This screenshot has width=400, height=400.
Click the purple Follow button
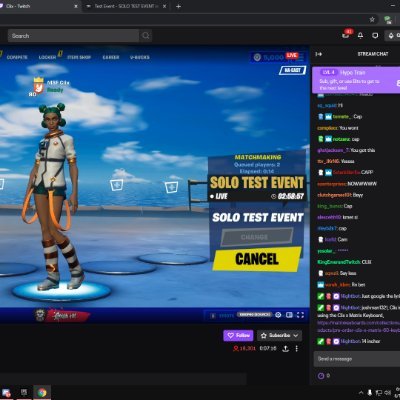pos(238,335)
